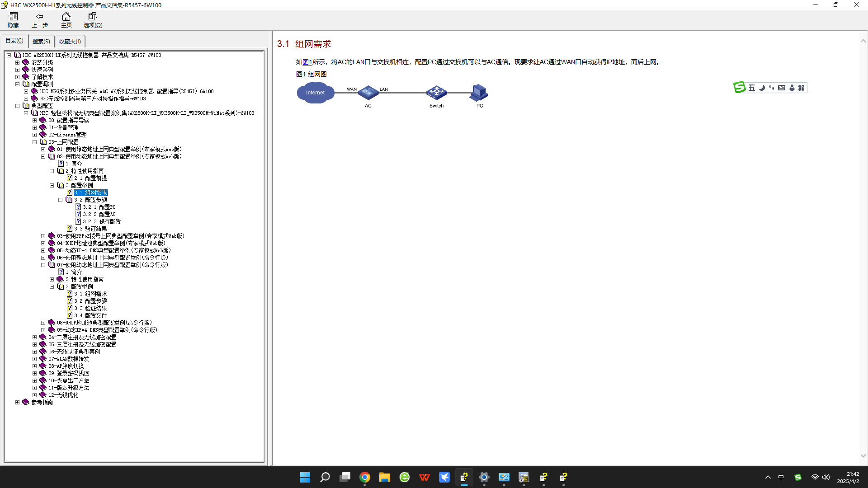Open 3.3 验证结果 under the 02 example
Screen dimensions: 868x488
click(90, 229)
